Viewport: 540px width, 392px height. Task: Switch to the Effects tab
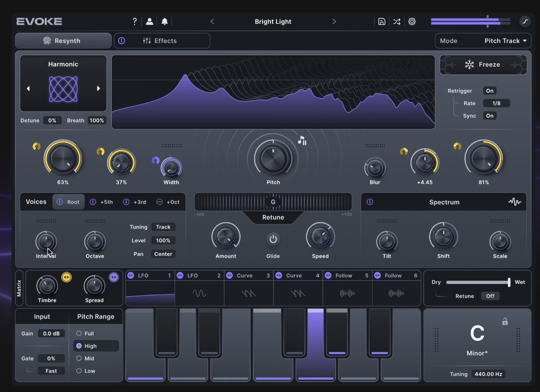162,41
